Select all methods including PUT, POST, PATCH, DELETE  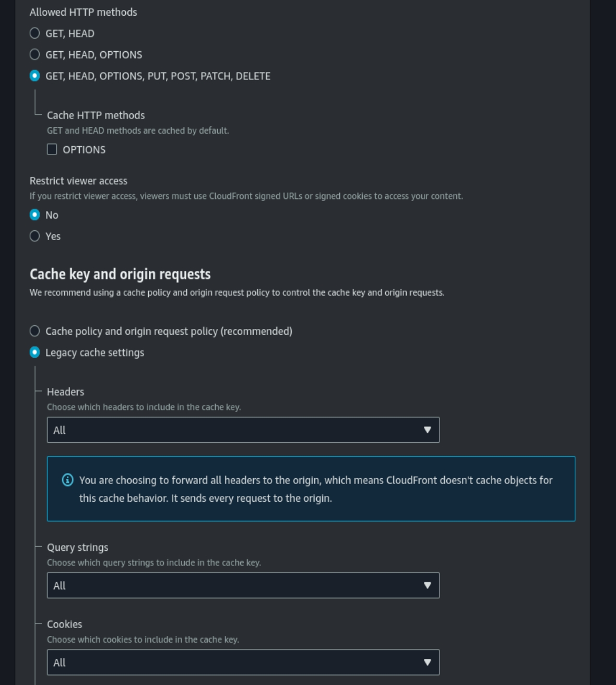(x=35, y=76)
